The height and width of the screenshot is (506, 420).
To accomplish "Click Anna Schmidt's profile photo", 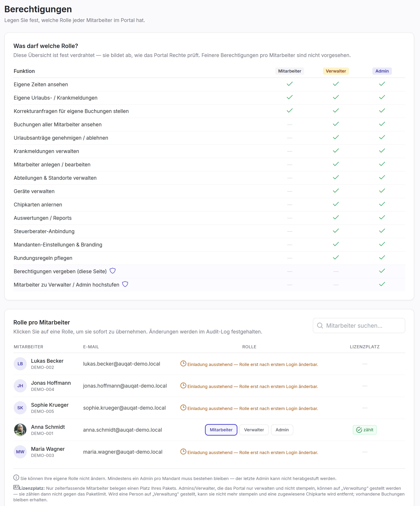I will pyautogui.click(x=20, y=430).
